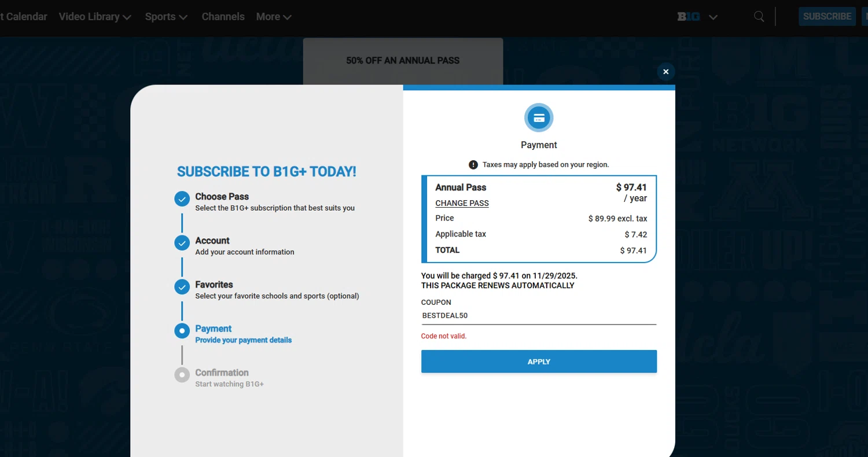Click the SUBSCRIBE button in header
868x457 pixels.
(827, 16)
